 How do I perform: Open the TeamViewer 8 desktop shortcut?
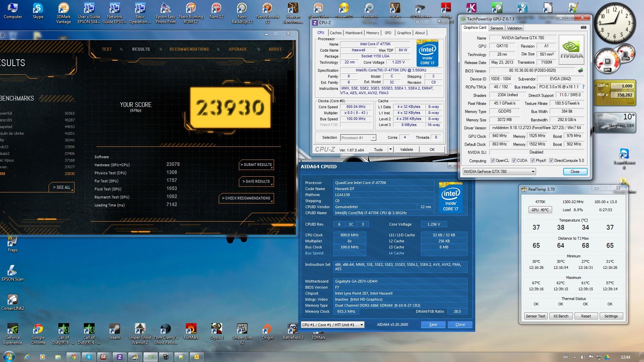point(624,159)
